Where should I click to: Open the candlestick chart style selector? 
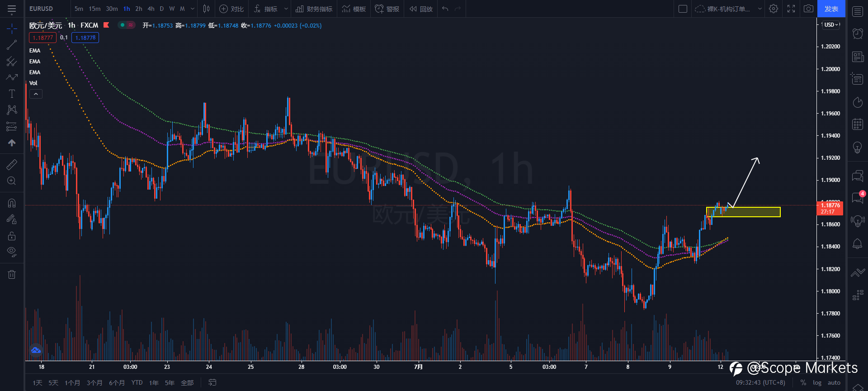206,9
